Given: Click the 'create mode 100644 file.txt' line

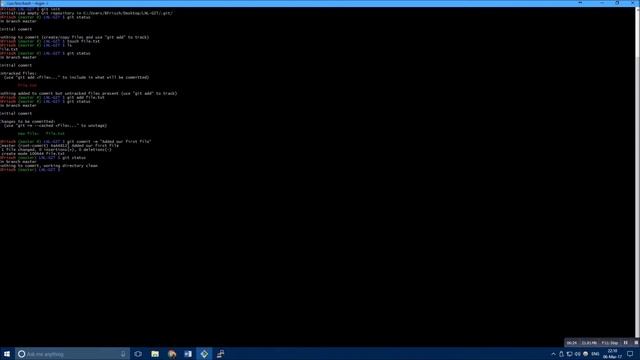Looking at the screenshot, I should 32,153.
